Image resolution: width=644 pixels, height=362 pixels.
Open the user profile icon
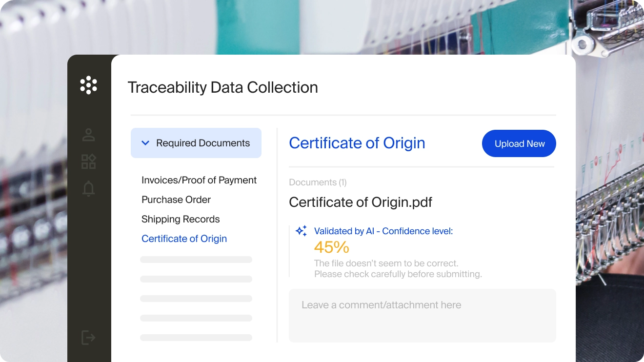(x=88, y=135)
